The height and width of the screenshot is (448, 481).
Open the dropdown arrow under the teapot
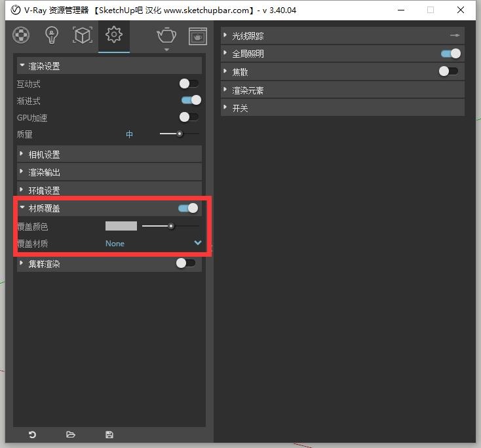(x=166, y=50)
